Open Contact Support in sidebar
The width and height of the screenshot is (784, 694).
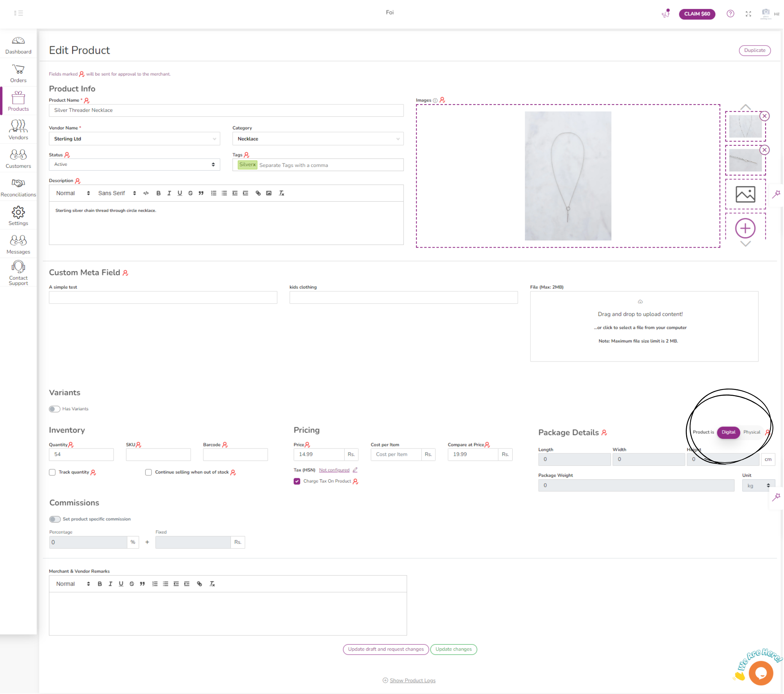click(18, 273)
